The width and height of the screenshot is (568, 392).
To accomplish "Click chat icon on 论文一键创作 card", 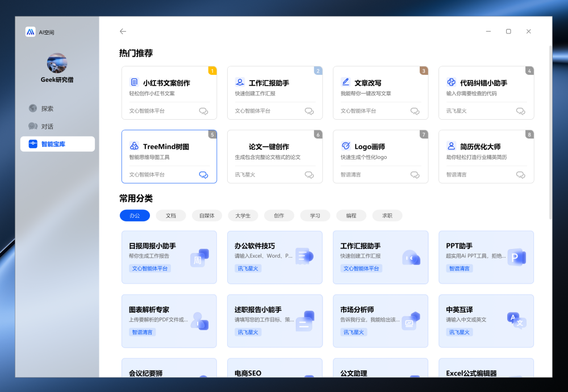I will click(309, 175).
